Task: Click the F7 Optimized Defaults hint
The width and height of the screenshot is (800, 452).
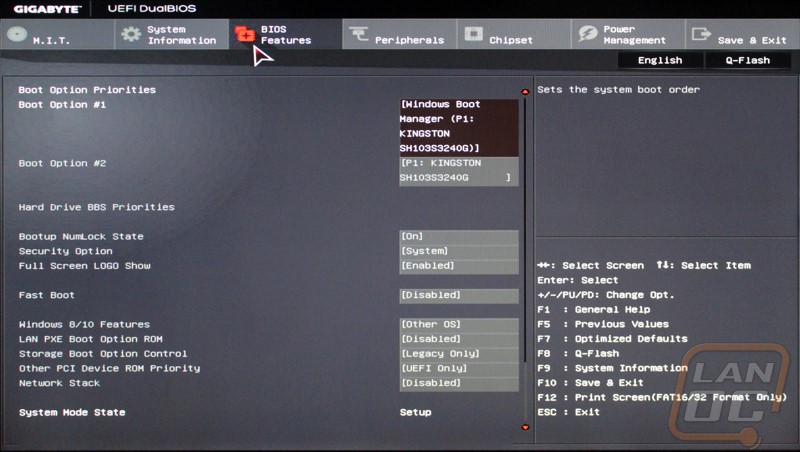Action: [x=612, y=339]
